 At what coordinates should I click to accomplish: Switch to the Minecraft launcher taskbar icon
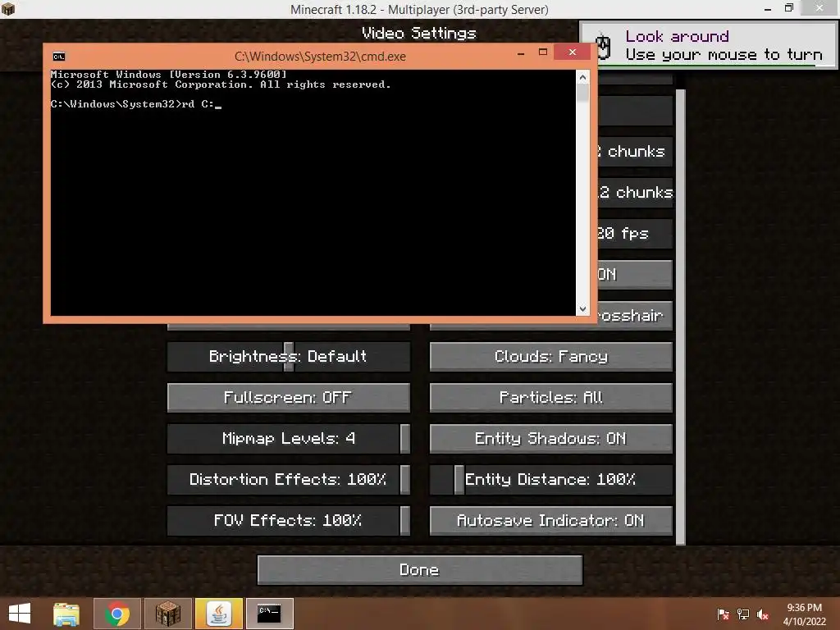click(168, 614)
